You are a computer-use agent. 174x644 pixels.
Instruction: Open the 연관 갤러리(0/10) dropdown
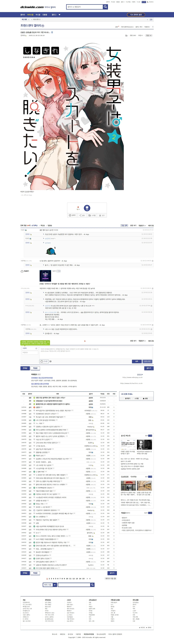[x=127, y=27]
